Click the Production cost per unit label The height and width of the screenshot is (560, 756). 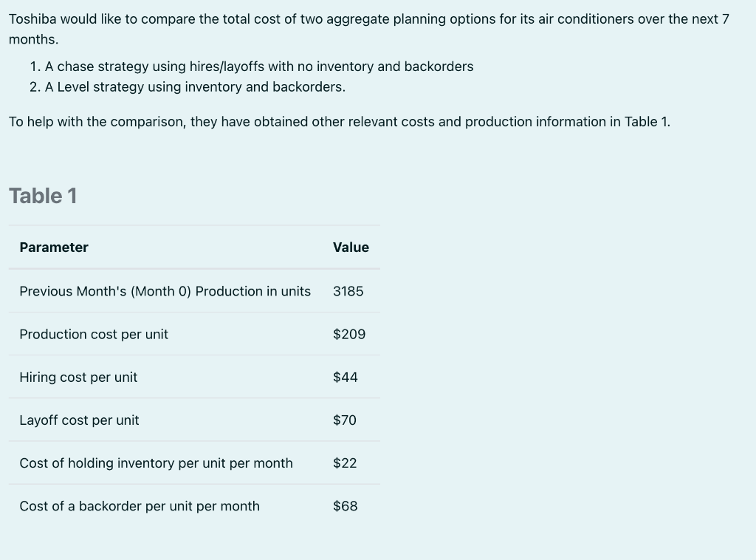point(94,334)
